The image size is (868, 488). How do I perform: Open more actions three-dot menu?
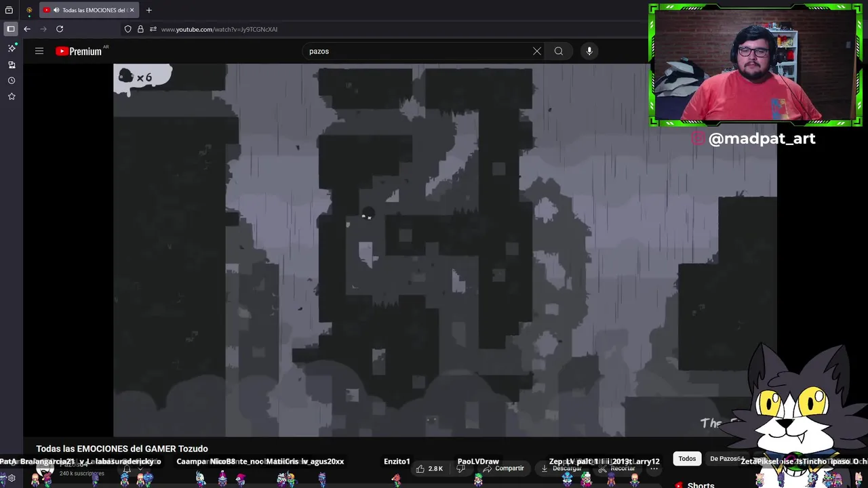point(654,468)
